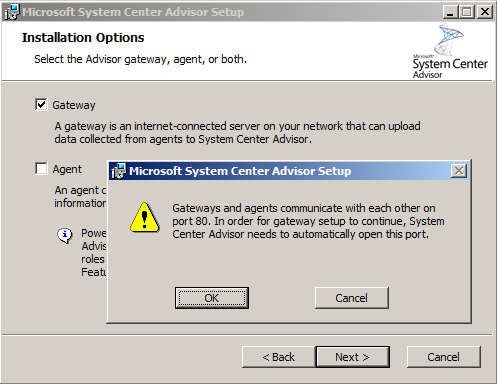Click the setup icon in dialog title bar
This screenshot has height=384, width=497.
pyautogui.click(x=119, y=171)
